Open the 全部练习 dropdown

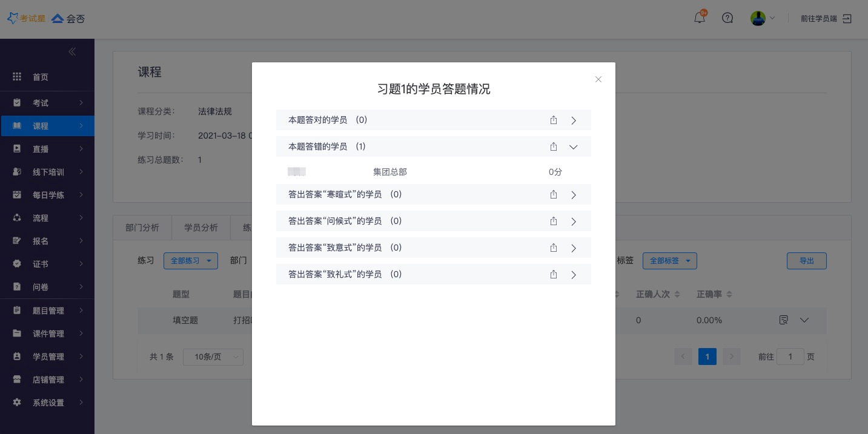click(x=191, y=261)
